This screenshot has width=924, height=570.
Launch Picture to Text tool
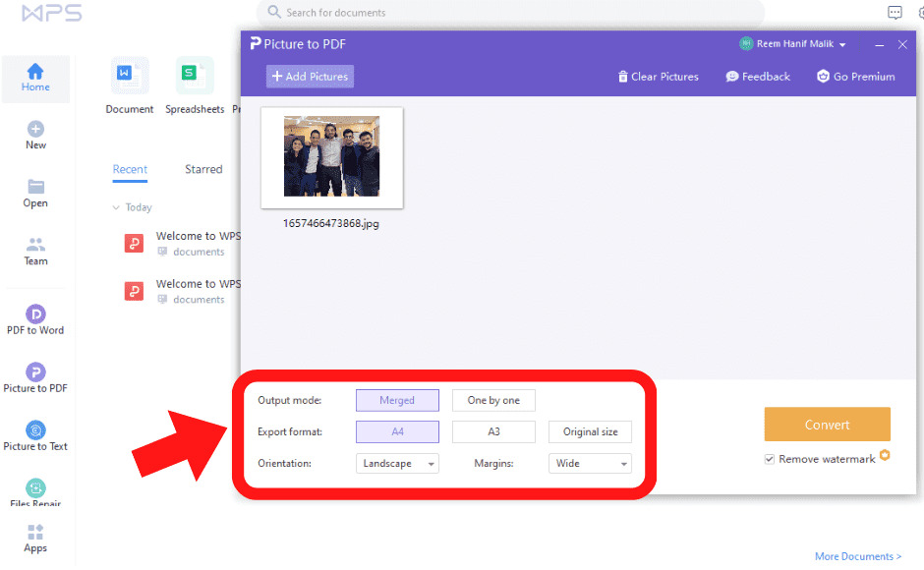tap(35, 436)
